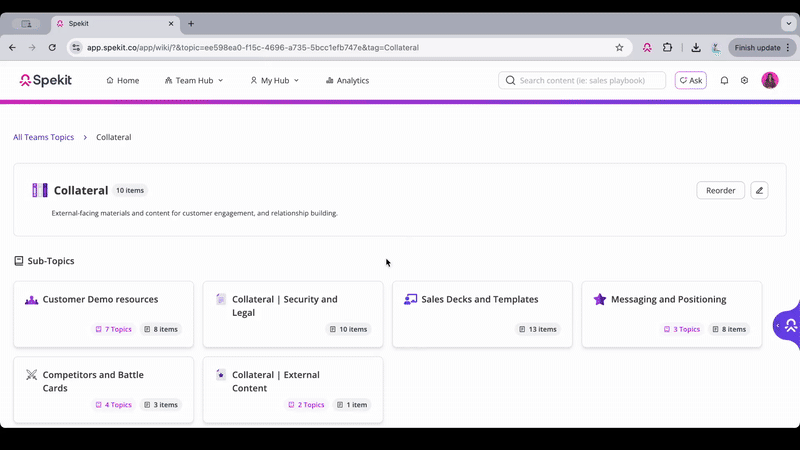The image size is (800, 450).
Task: Click the Customer Demo resources icon
Action: tap(32, 300)
